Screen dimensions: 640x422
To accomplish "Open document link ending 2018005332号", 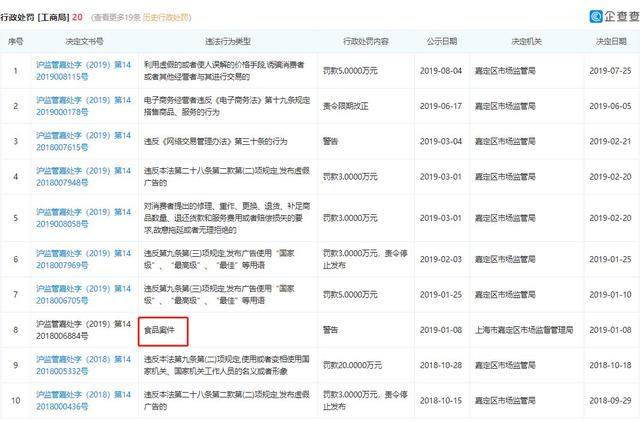I will point(83,365).
